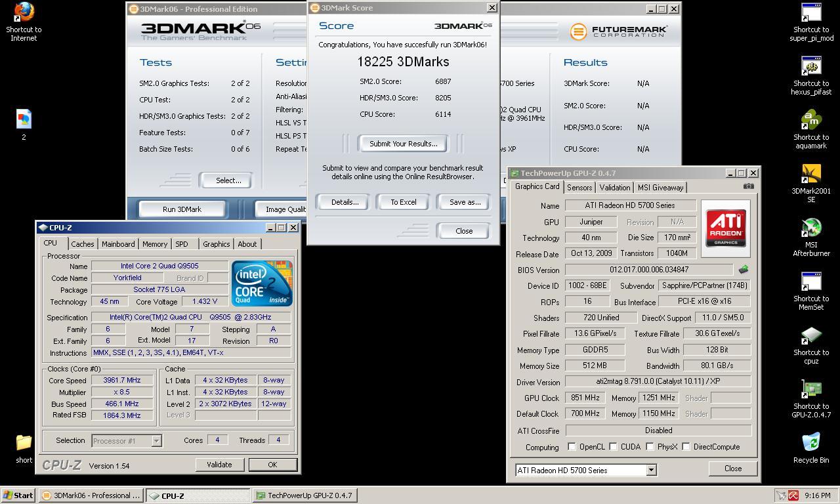Click the GPU-Z BIOS save chip icon
The height and width of the screenshot is (504, 840).
[x=744, y=270]
